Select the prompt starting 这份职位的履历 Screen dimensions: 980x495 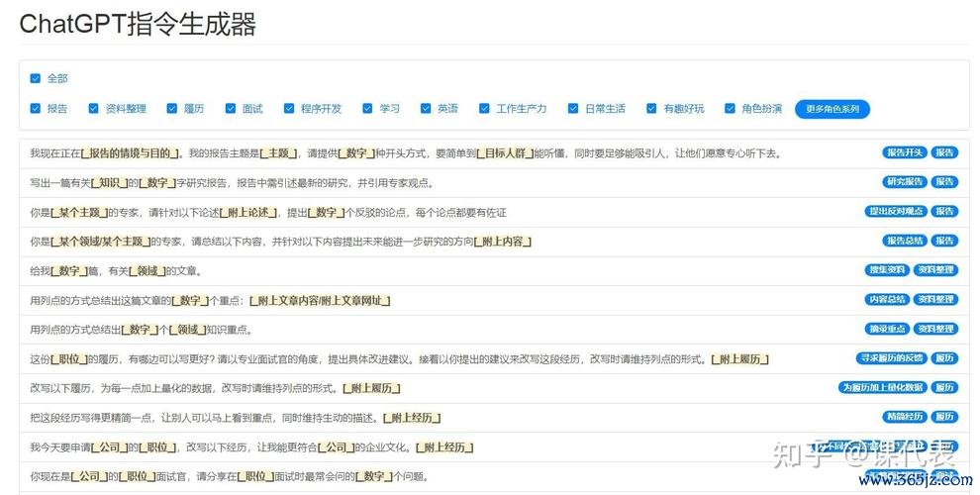494,359
